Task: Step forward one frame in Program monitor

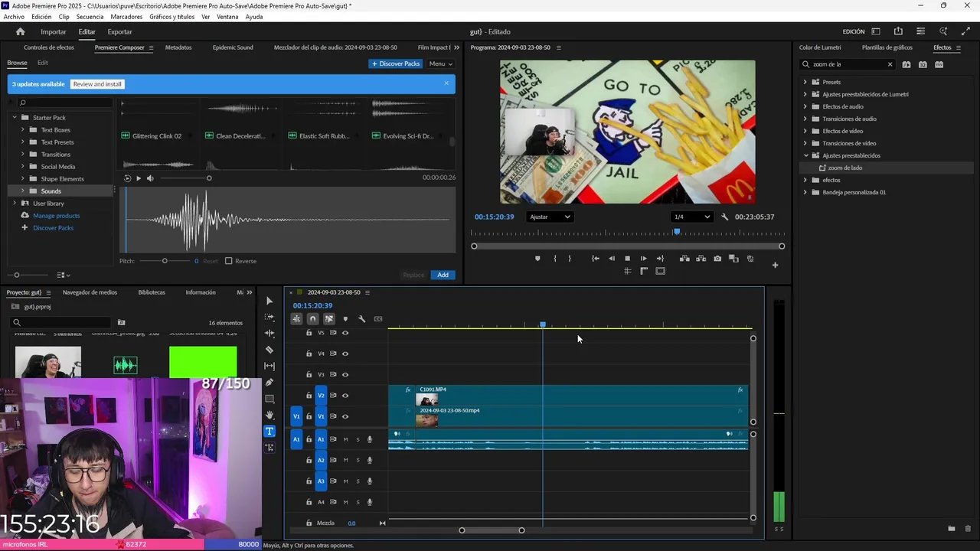Action: pos(643,259)
